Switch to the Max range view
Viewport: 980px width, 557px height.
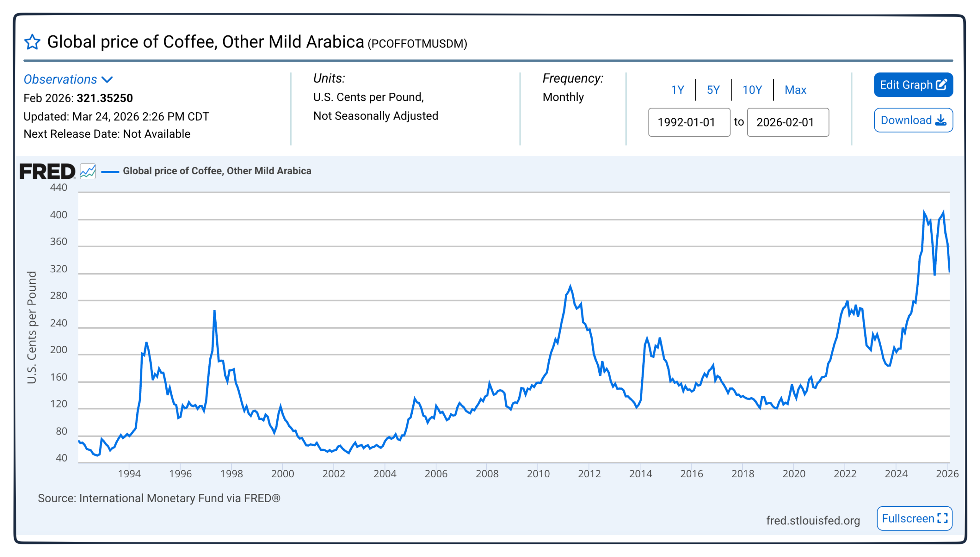click(795, 90)
